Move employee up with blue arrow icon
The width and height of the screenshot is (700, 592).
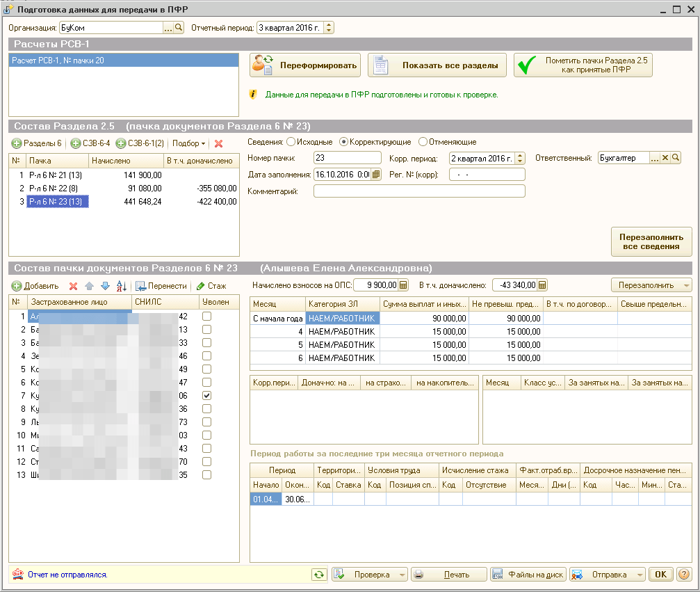tap(89, 286)
